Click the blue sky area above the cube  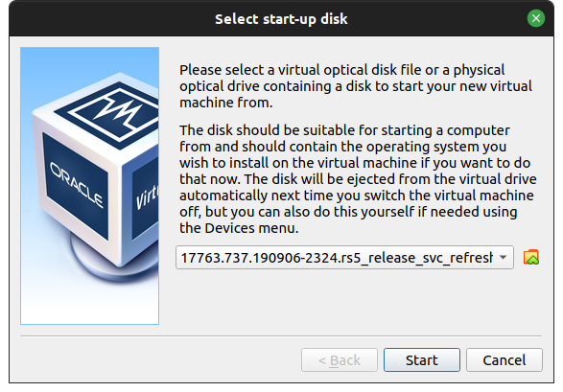point(90,59)
